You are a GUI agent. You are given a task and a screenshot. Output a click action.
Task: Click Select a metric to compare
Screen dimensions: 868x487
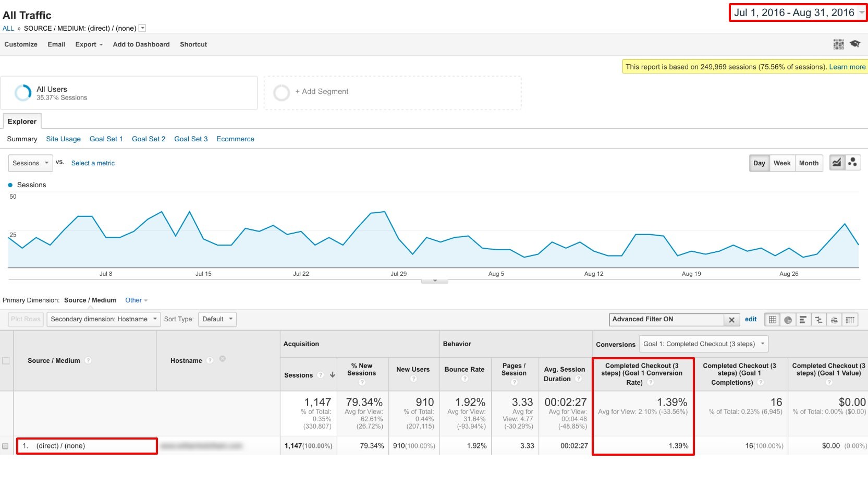pos(93,163)
